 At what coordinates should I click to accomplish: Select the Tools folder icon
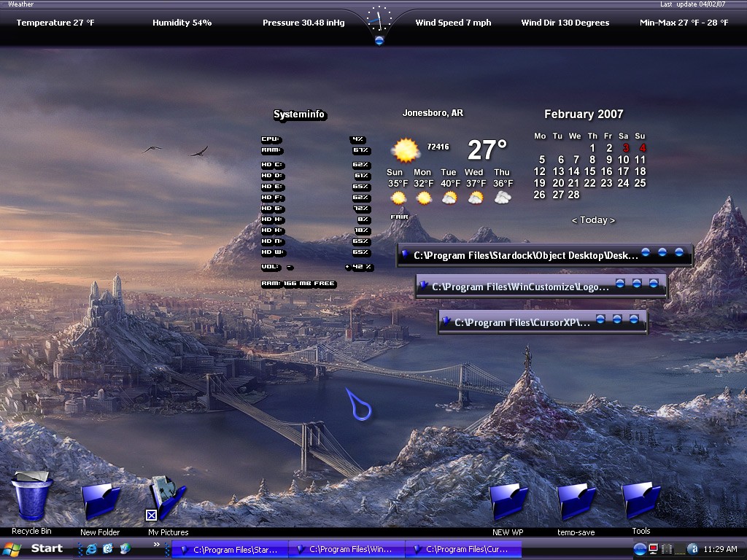point(640,500)
